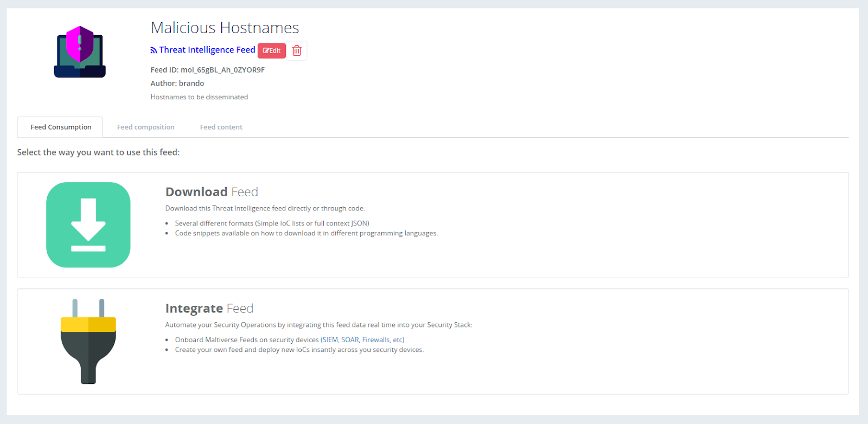868x424 pixels.
Task: Click the RSS icon beside Threat Intelligence Feed
Action: (x=154, y=50)
